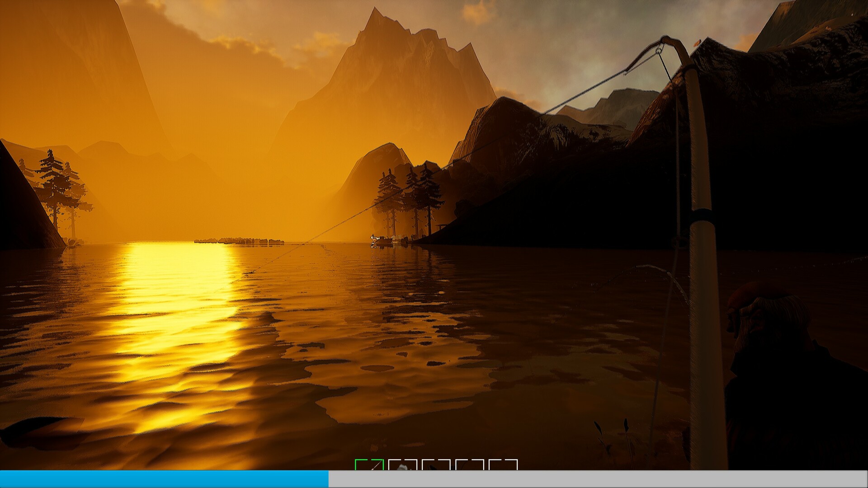
Task: Click the gray unfilled part of progress bar
Action: (597, 479)
